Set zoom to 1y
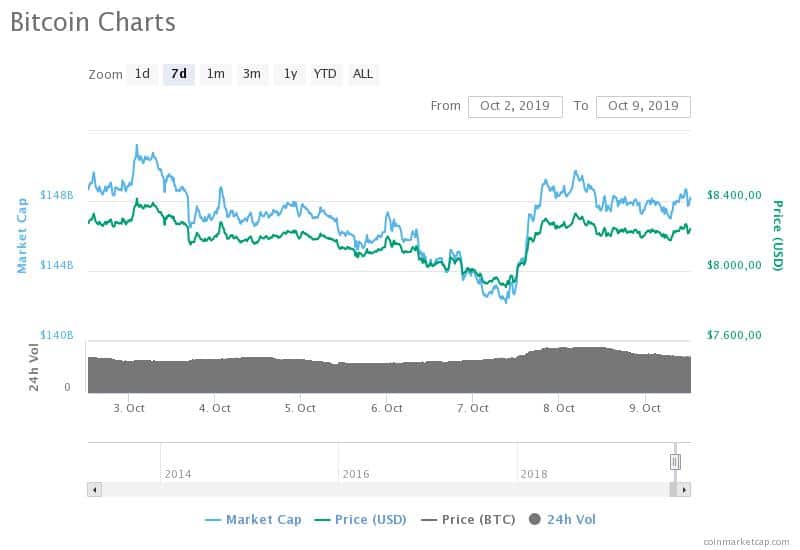Image resolution: width=800 pixels, height=550 pixels. point(290,74)
